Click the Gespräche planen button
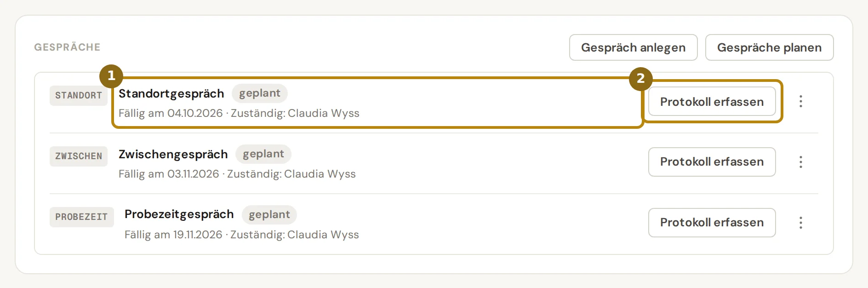 [x=769, y=47]
